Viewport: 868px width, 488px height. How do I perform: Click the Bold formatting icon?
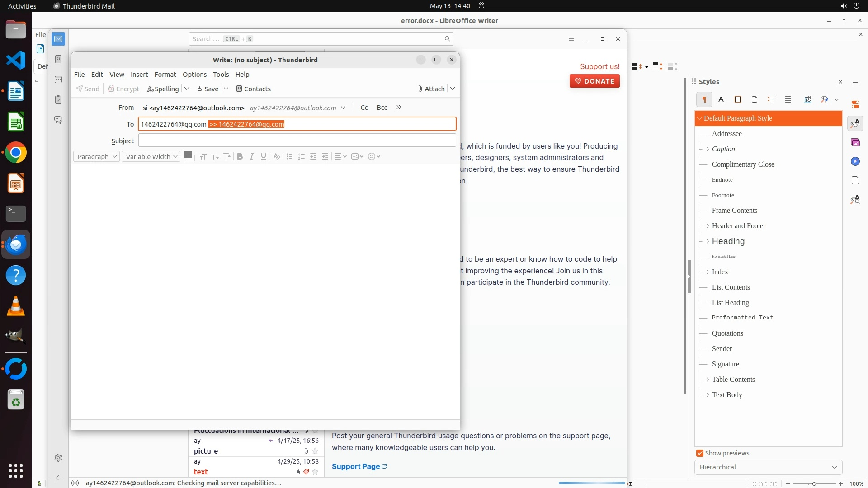click(x=240, y=156)
